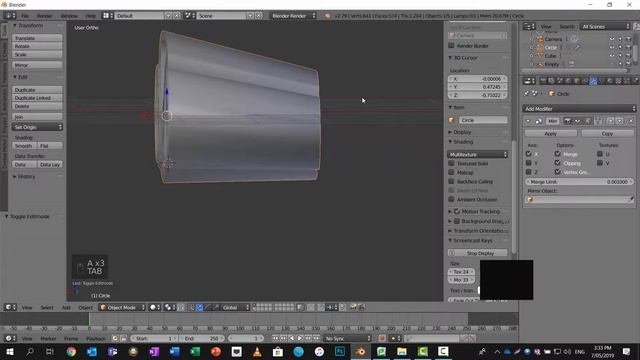The image size is (640, 360).
Task: Open the File menu
Action: pyautogui.click(x=25, y=16)
